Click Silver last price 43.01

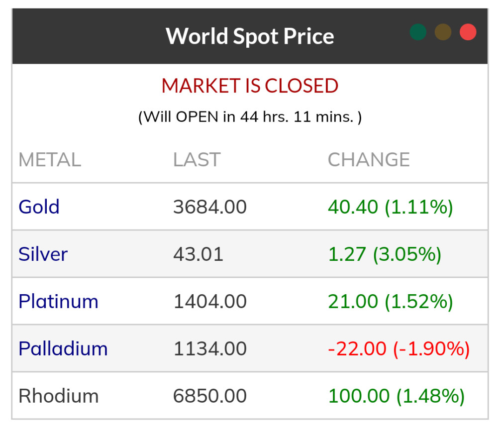click(x=198, y=254)
